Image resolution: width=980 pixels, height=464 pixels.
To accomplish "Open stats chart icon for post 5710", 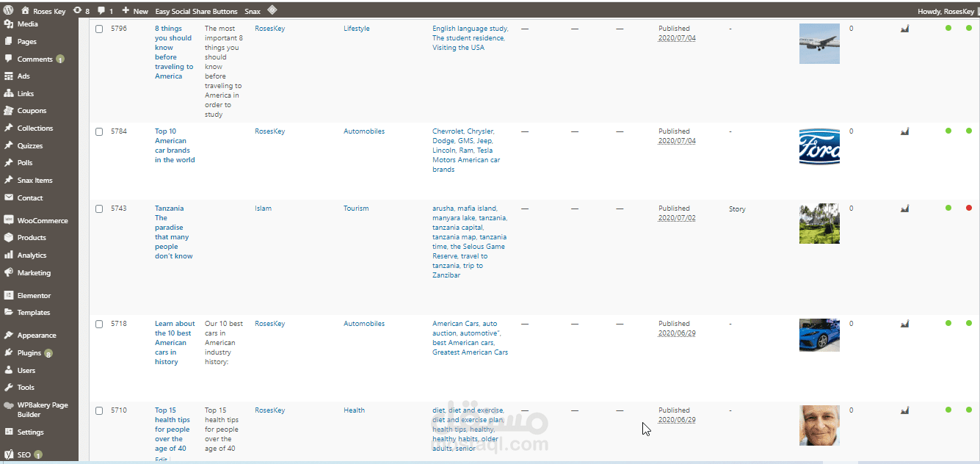I will click(904, 410).
